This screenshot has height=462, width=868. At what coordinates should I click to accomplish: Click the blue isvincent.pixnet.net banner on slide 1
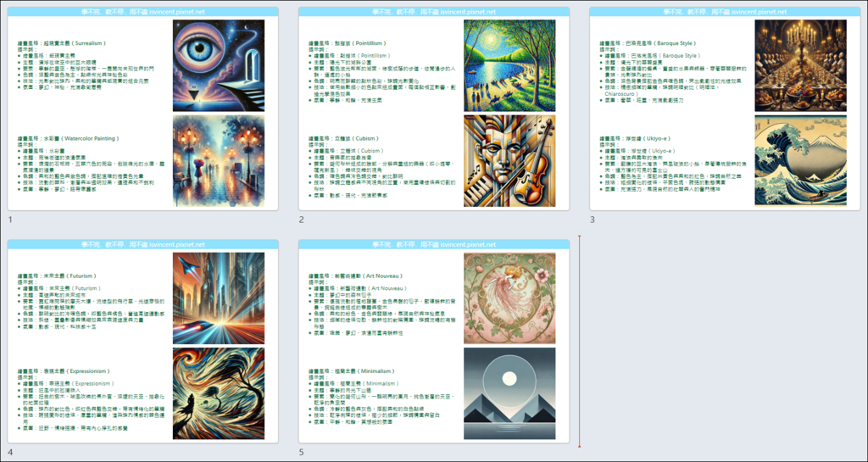tap(142, 12)
